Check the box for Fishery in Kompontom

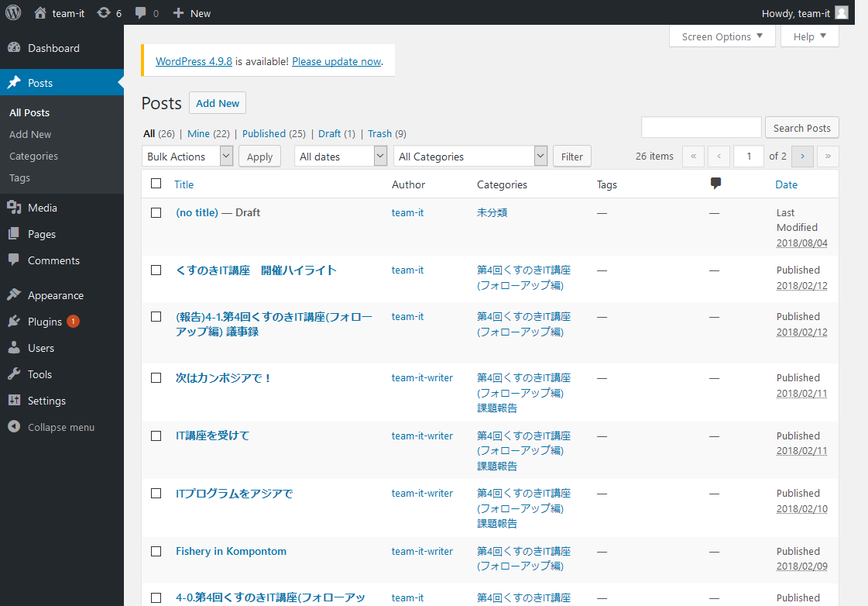(156, 552)
